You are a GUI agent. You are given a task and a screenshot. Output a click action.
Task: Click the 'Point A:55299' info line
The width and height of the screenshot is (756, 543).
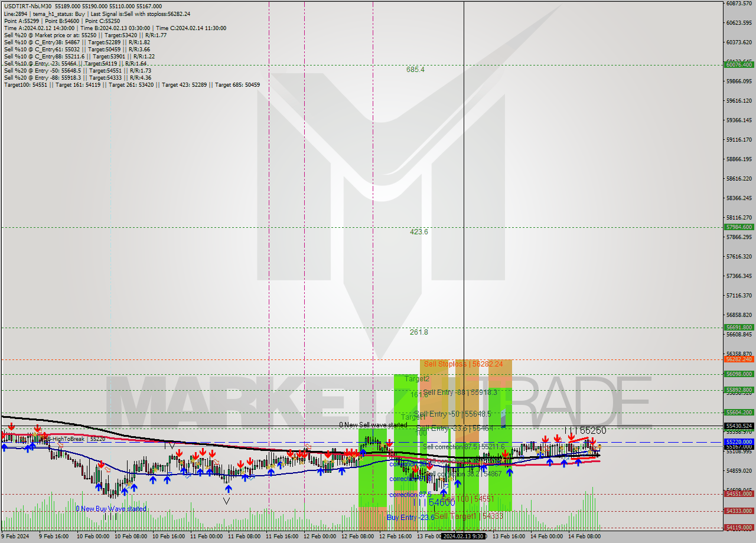[x=62, y=21]
